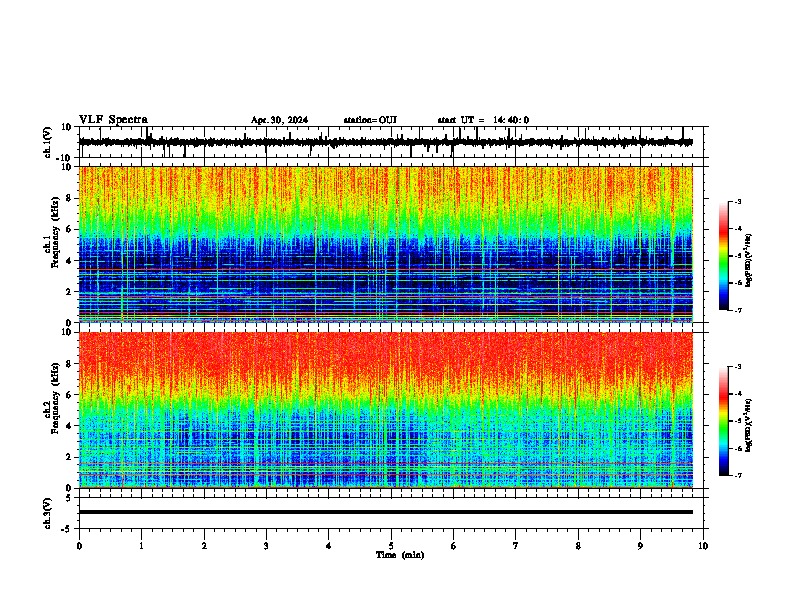
Task: Click the ch.3 flat black trace
Action: (x=386, y=512)
